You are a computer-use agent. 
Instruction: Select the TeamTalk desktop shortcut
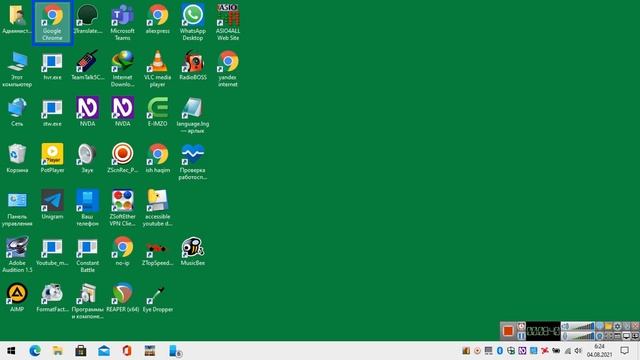point(87,65)
